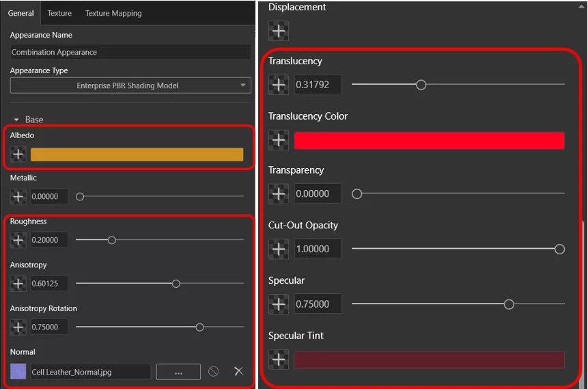The image size is (588, 389).
Task: Remove the Cell Leather Normal map texture
Action: [238, 371]
